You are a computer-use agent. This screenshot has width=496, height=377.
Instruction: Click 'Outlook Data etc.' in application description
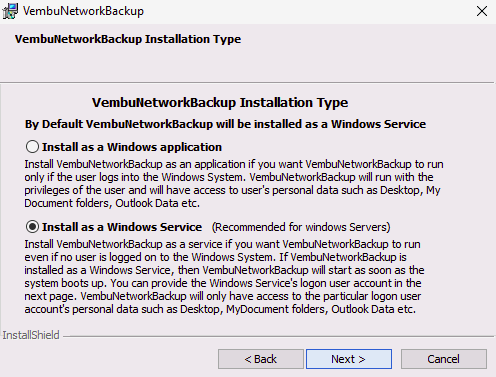(158, 203)
